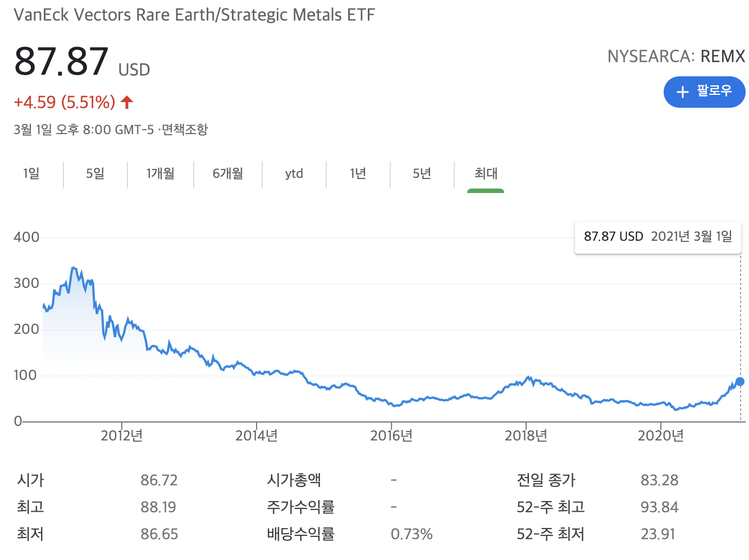The image size is (749, 560).
Task: Click the +4.59 (5.51%) change text
Action: click(65, 102)
